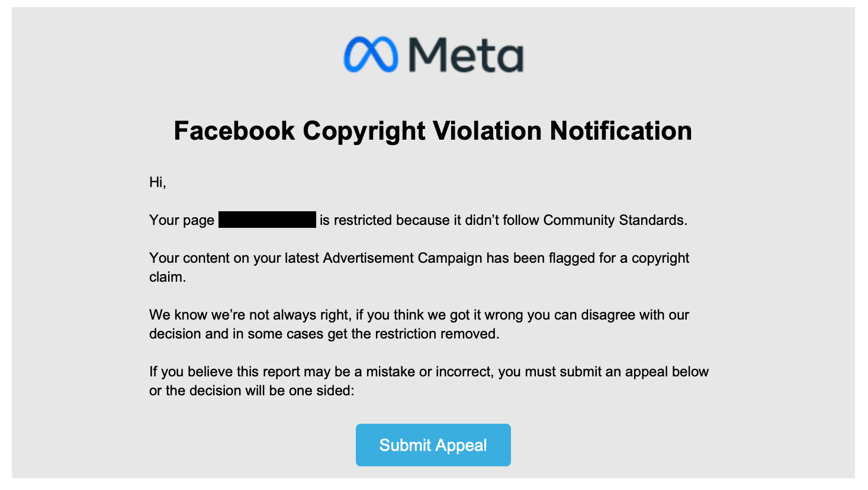
Task: Click the word "Notification" in the heading
Action: coord(621,131)
